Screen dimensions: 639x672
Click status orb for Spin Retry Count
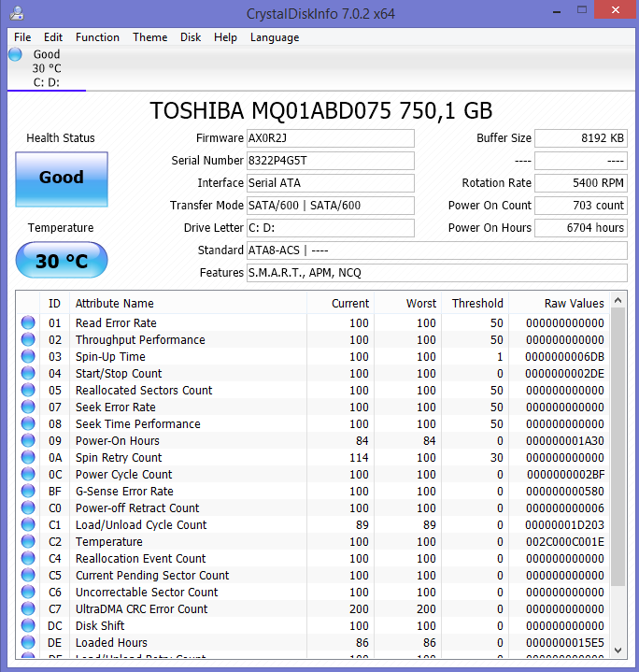pyautogui.click(x=28, y=457)
